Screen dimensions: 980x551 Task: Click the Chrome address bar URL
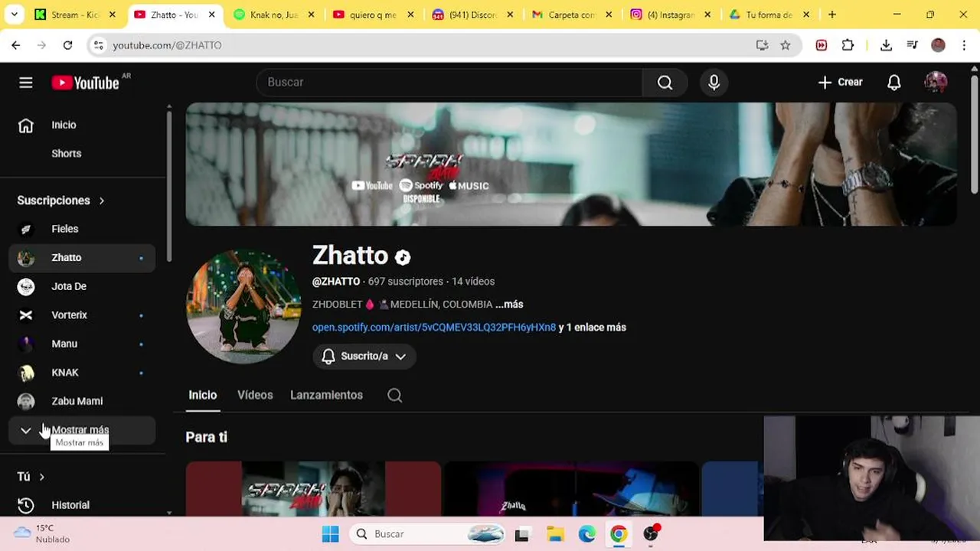[x=167, y=45]
